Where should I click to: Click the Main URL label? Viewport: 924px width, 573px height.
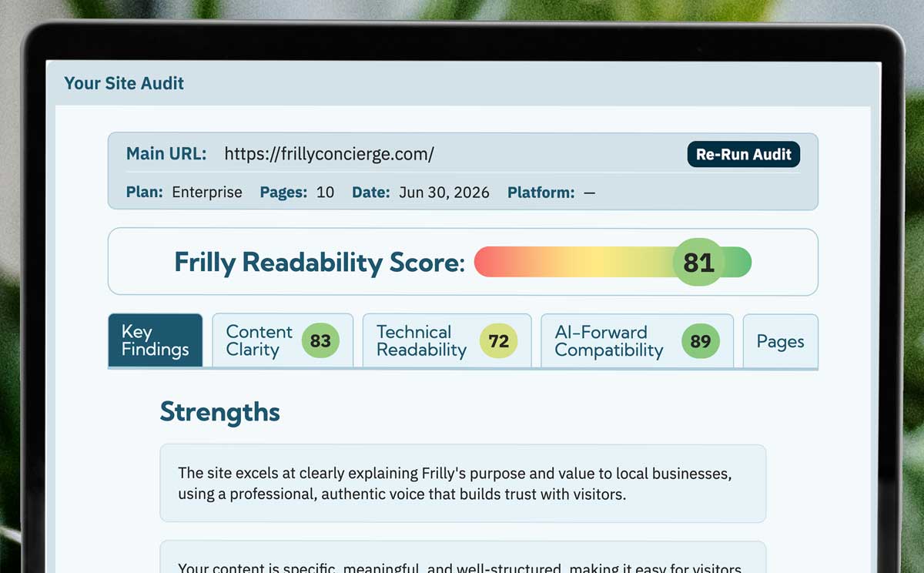click(x=166, y=153)
